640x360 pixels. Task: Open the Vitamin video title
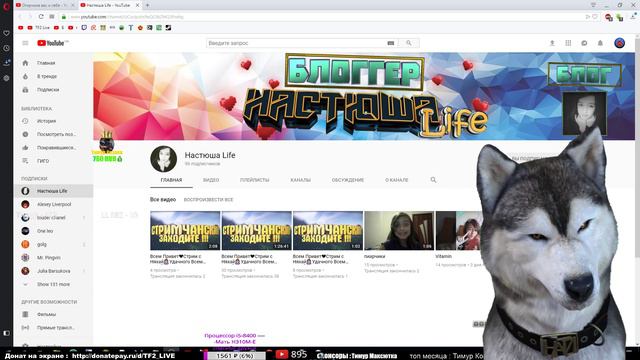[443, 256]
